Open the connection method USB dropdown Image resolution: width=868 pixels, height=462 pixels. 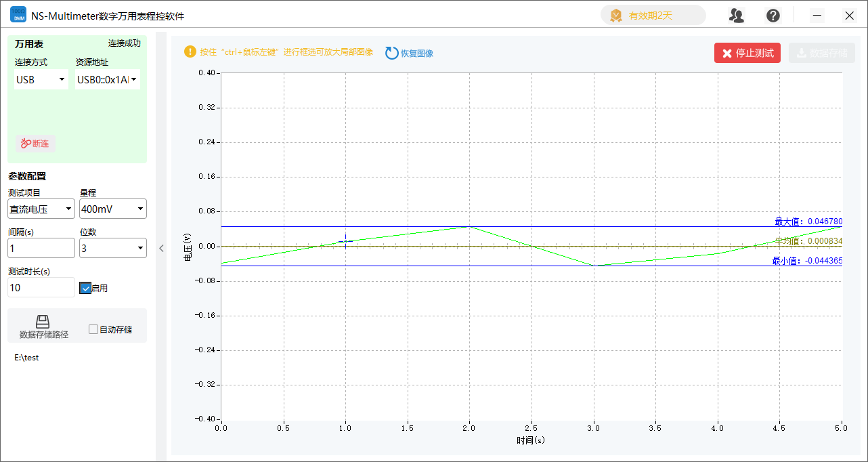[41, 80]
